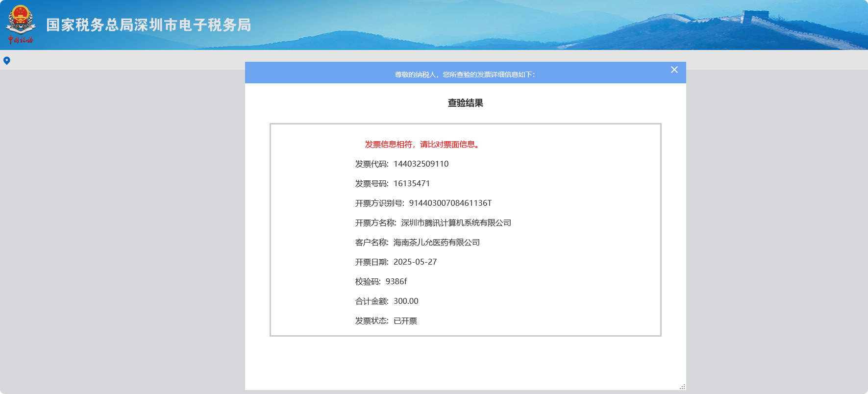Click the 开票日期 label
Screen dimensions: 868x394
click(372, 262)
